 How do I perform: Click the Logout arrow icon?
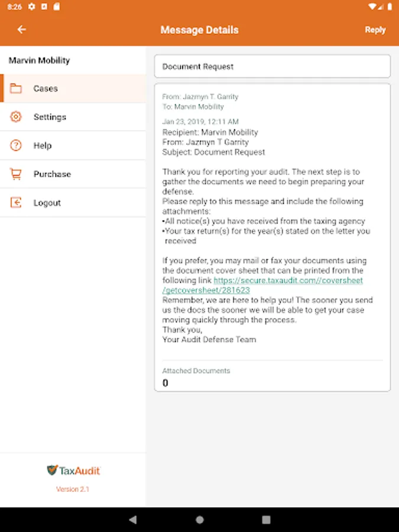click(15, 203)
